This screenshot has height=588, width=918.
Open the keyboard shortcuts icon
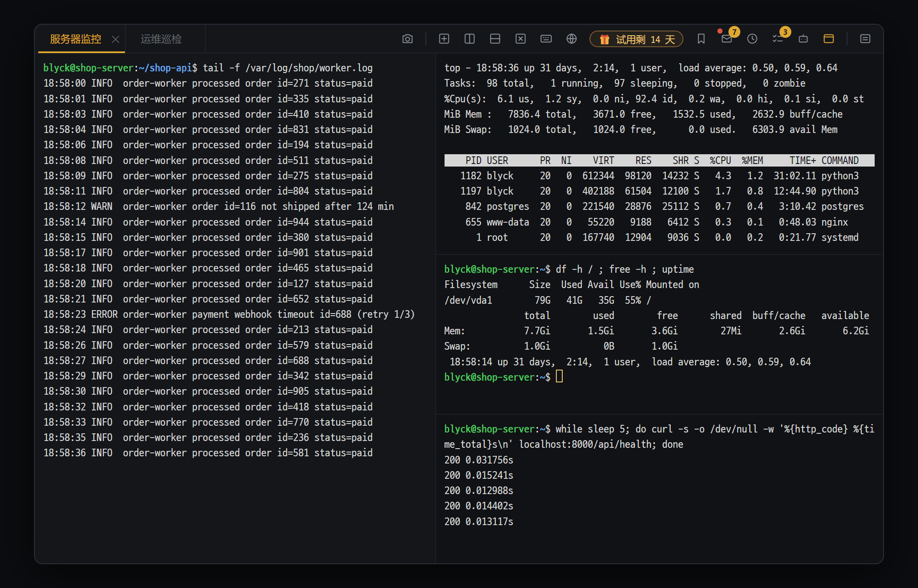click(x=546, y=39)
